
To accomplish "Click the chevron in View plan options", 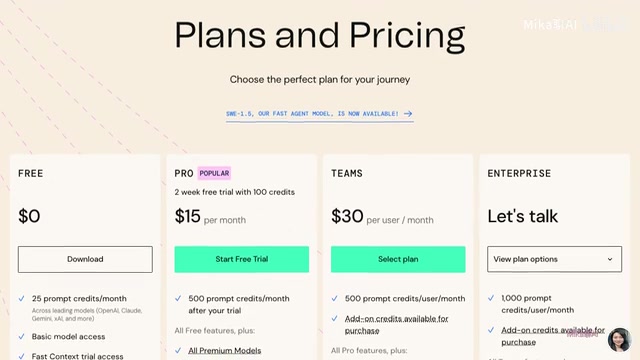I will click(610, 259).
